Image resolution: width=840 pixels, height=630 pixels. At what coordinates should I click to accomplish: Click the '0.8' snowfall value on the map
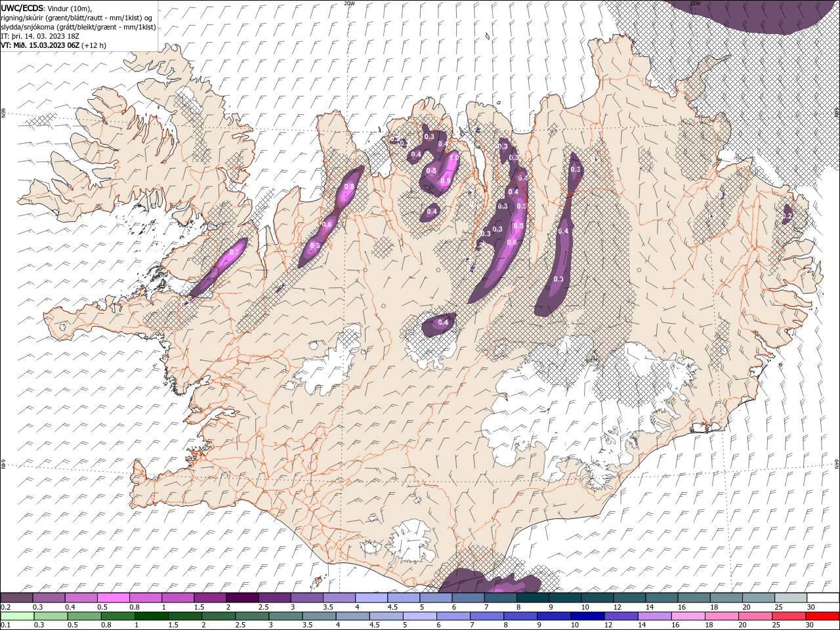coord(349,187)
